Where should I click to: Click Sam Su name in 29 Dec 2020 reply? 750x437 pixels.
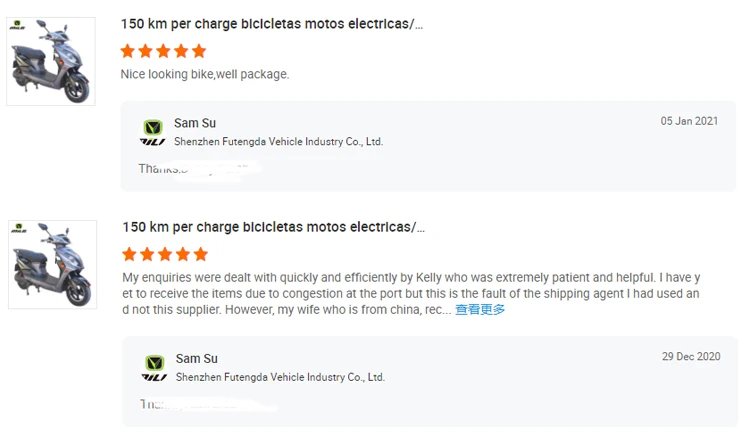197,359
